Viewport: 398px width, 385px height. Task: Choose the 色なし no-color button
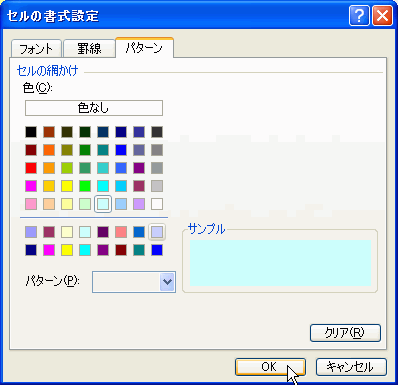[94, 108]
